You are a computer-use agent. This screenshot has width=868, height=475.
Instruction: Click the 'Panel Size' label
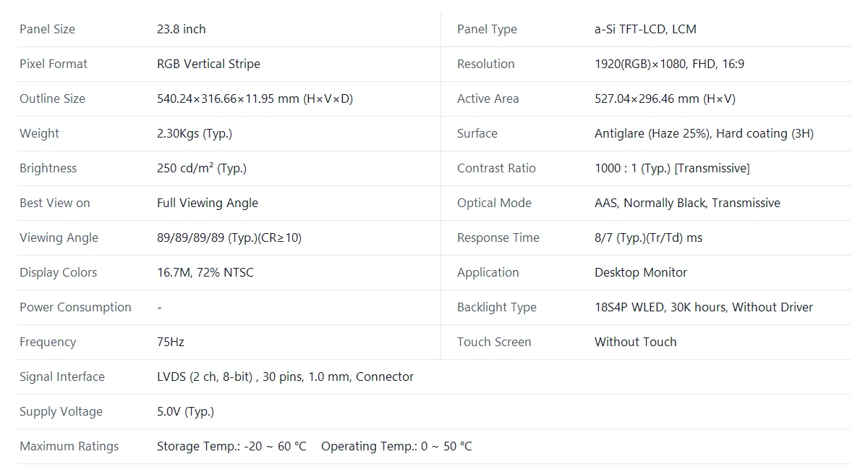click(47, 29)
